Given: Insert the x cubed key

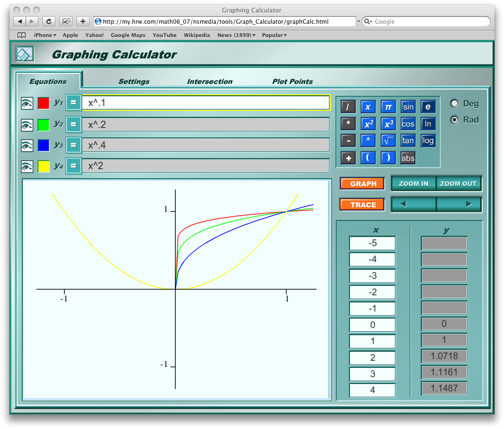Looking at the screenshot, I should click(388, 124).
